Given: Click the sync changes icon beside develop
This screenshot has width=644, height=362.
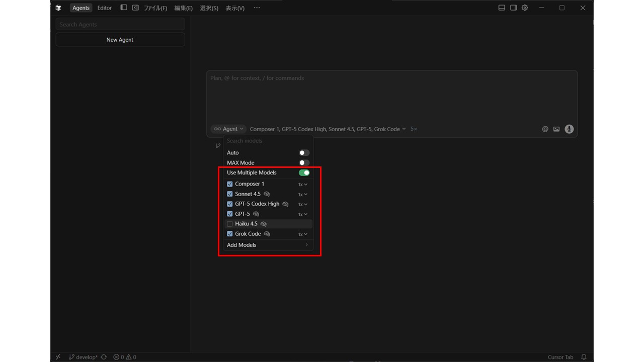Looking at the screenshot, I should click(104, 357).
